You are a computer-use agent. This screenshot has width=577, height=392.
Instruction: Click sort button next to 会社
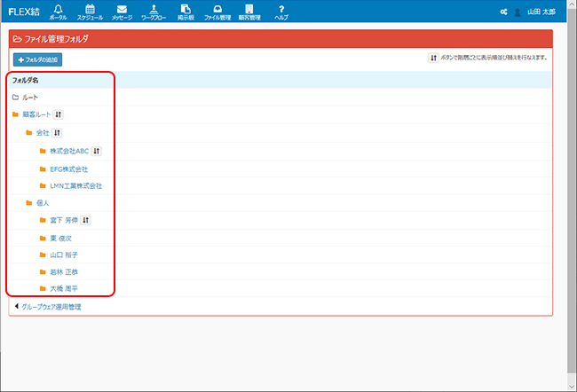(x=57, y=133)
